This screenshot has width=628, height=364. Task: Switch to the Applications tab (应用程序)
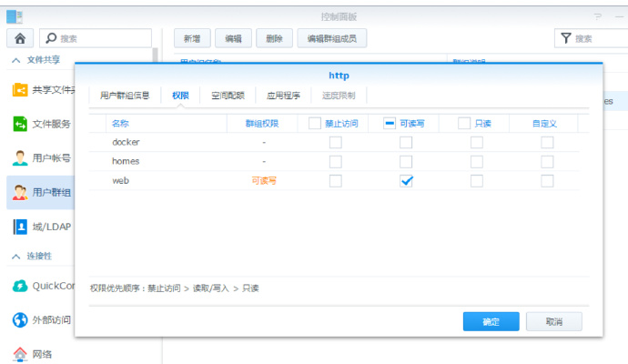(282, 96)
